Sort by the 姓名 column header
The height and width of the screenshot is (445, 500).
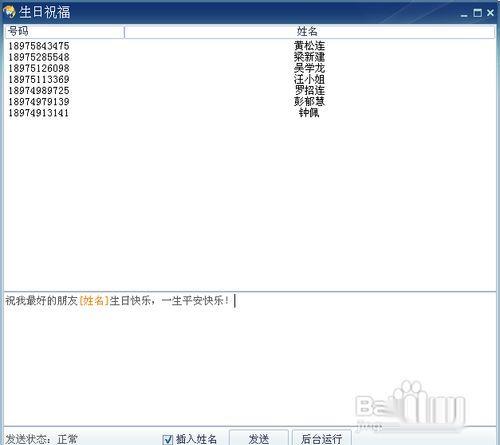pos(309,32)
